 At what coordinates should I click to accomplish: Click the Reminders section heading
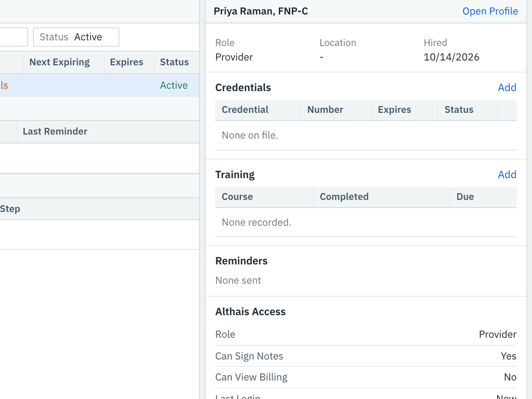tap(241, 261)
